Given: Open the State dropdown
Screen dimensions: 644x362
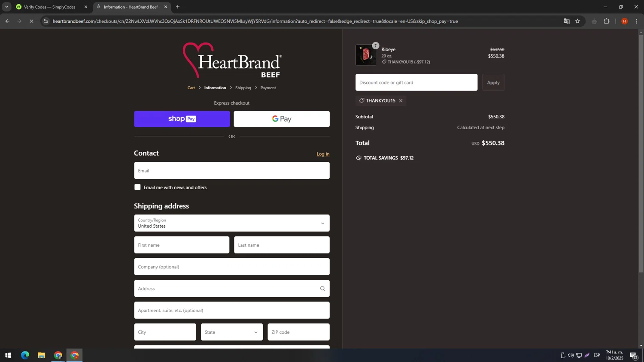Looking at the screenshot, I should tap(232, 332).
